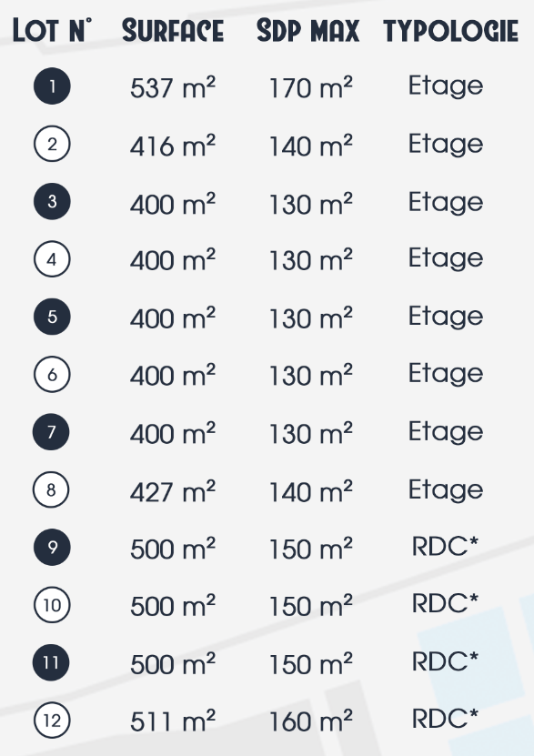The width and height of the screenshot is (534, 756).
Task: Select the lot 2 circle badge
Action: [52, 144]
